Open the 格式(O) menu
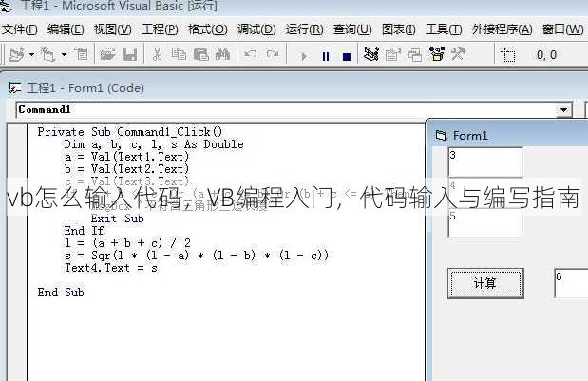 [x=207, y=29]
